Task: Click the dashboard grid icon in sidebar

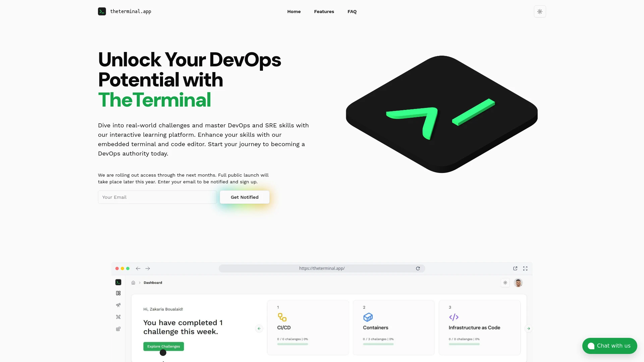Action: pyautogui.click(x=118, y=293)
